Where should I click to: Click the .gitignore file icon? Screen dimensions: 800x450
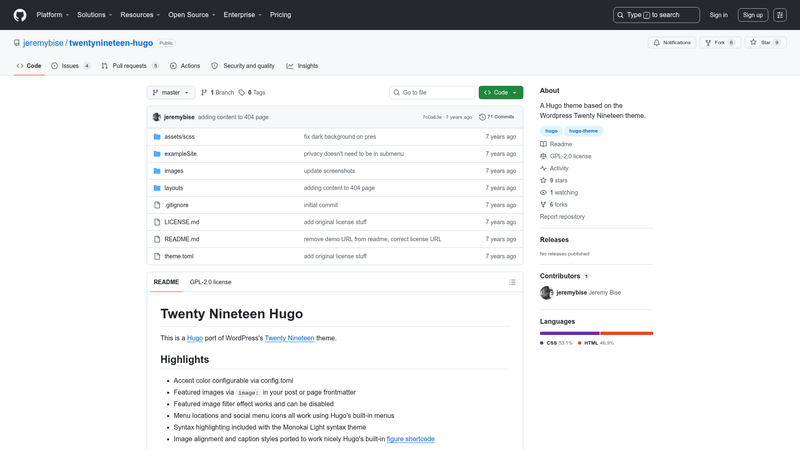(x=157, y=205)
